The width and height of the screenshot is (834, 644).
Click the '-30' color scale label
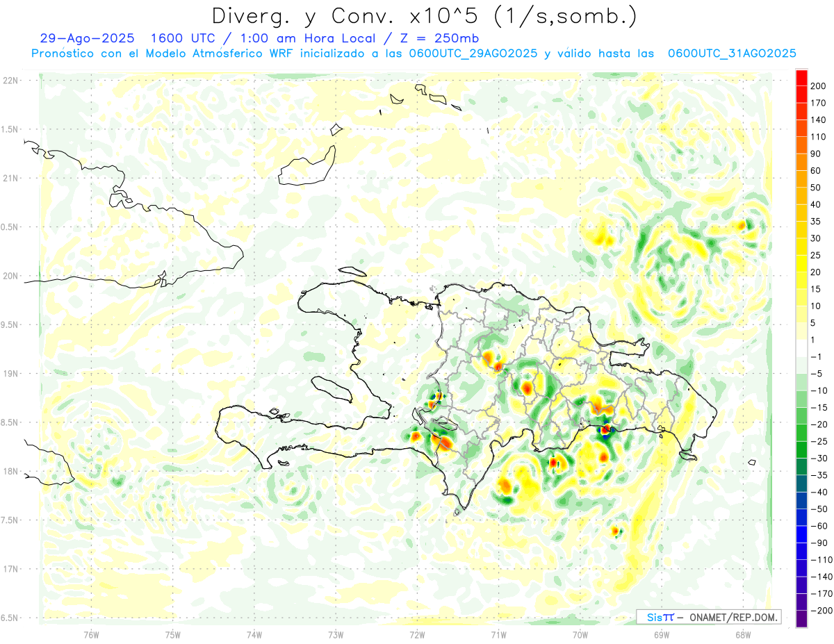[819, 459]
